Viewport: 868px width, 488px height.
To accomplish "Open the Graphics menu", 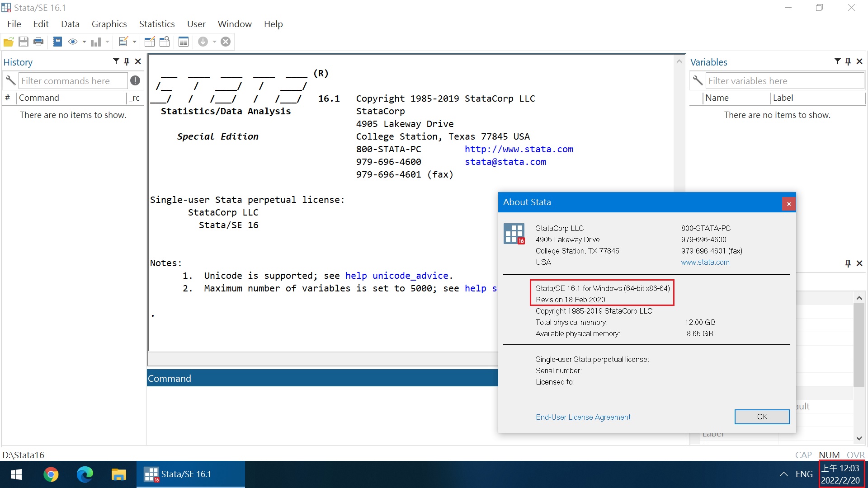I will (x=109, y=24).
